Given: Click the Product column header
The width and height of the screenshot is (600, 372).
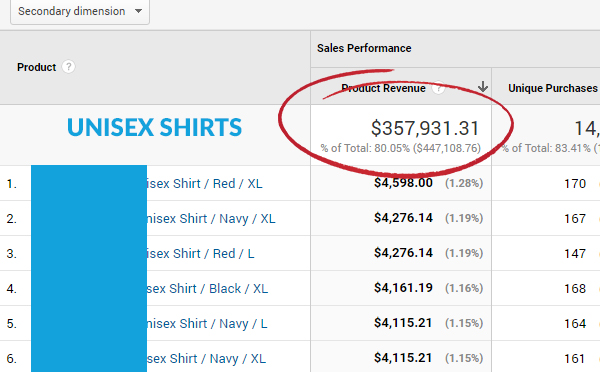Looking at the screenshot, I should [37, 67].
